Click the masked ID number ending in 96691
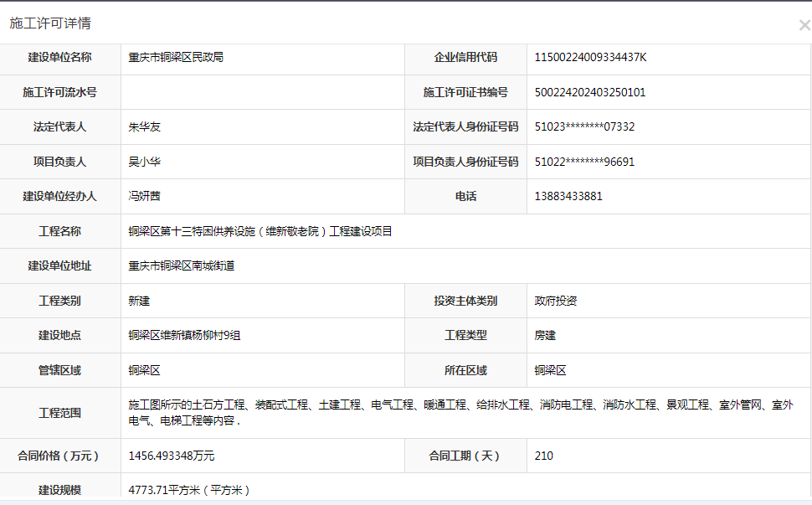This screenshot has height=505, width=812. pos(584,162)
